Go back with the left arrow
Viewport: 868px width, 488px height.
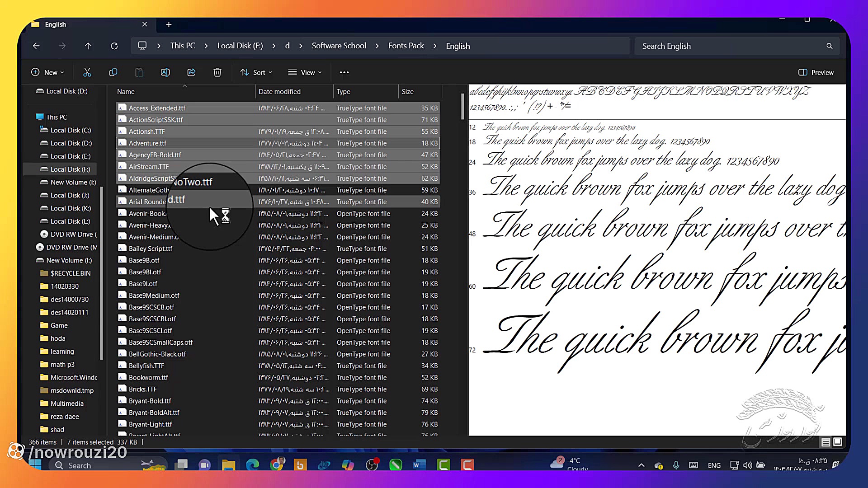click(x=36, y=46)
